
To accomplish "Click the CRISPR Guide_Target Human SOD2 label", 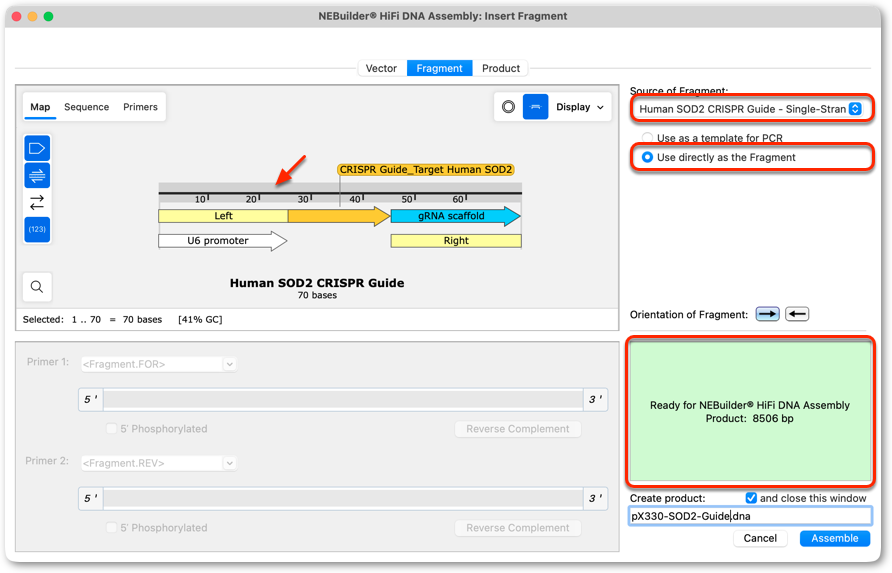I will tap(426, 170).
